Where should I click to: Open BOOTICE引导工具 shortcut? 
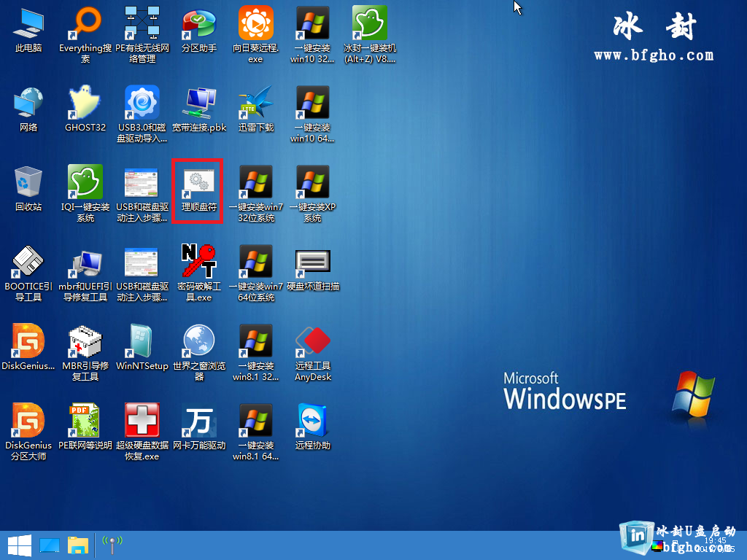pyautogui.click(x=28, y=273)
